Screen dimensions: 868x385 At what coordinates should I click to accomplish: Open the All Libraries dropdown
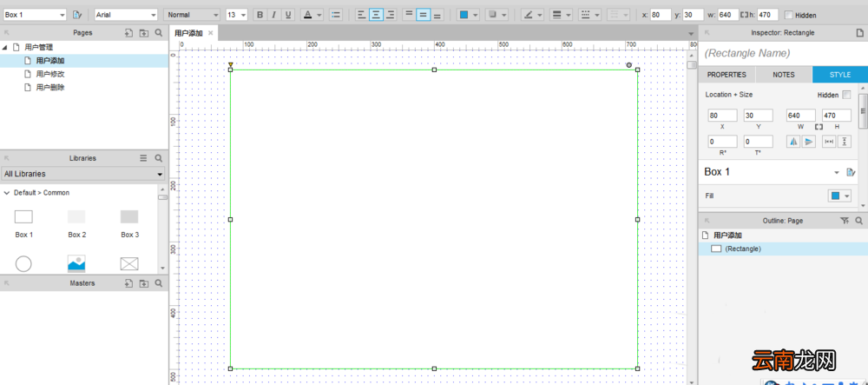point(83,174)
